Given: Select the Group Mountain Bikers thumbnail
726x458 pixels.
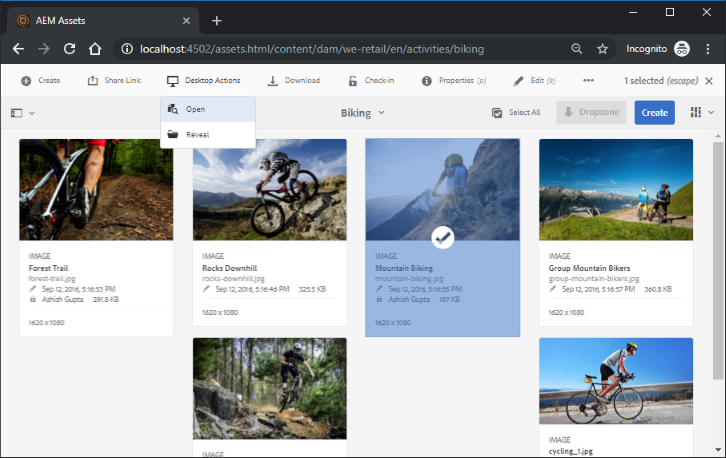Looking at the screenshot, I should click(x=616, y=189).
